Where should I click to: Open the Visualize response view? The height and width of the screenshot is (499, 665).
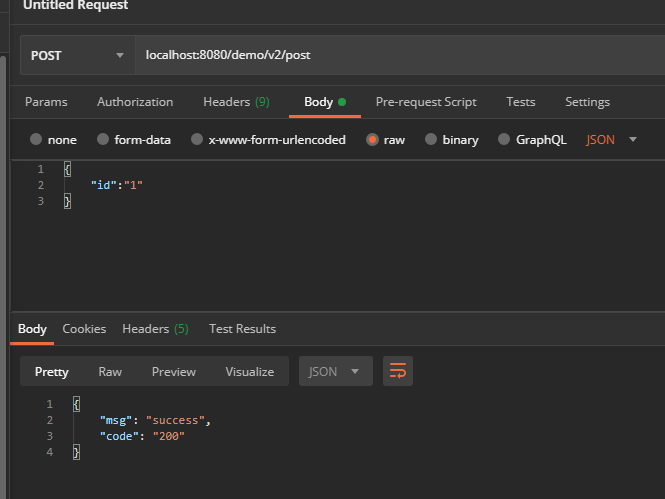coord(249,371)
